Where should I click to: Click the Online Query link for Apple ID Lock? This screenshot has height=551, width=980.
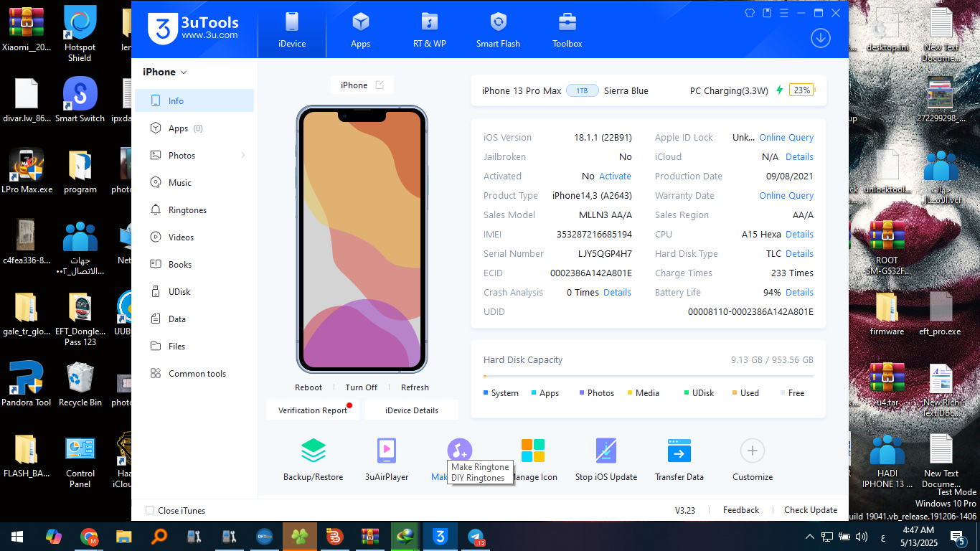click(x=786, y=137)
